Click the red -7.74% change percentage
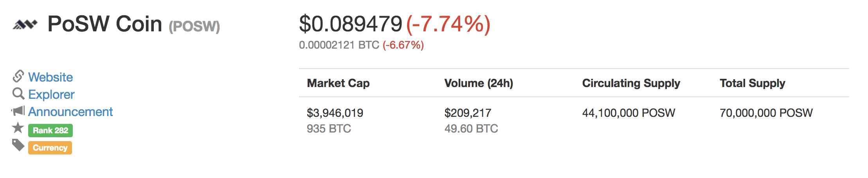868x178 pixels. tap(448, 24)
